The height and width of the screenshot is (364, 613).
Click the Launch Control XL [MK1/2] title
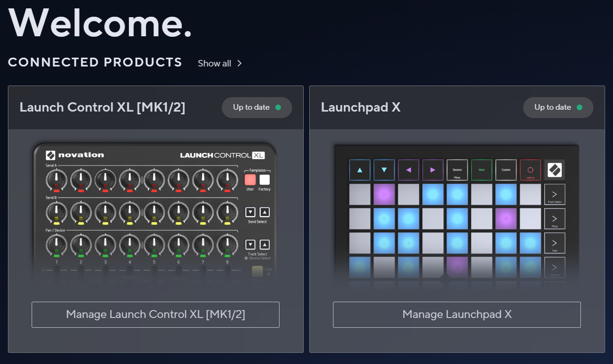[102, 107]
